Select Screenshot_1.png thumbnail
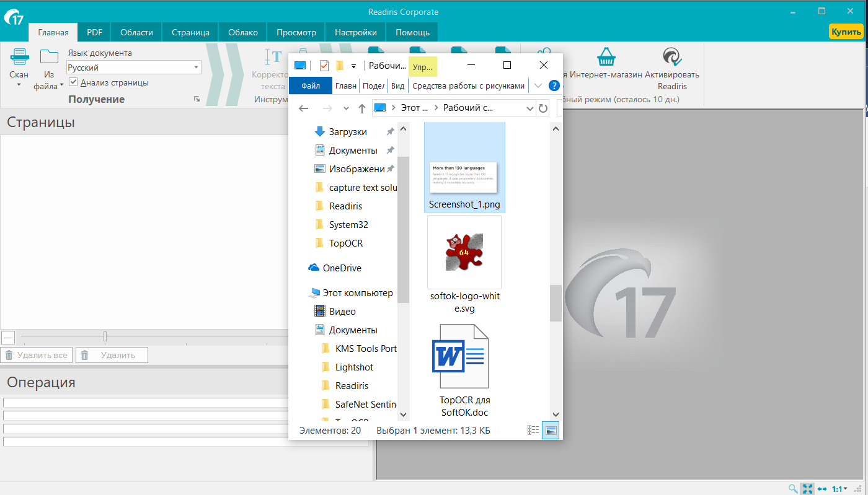The height and width of the screenshot is (495, 868). coord(464,167)
